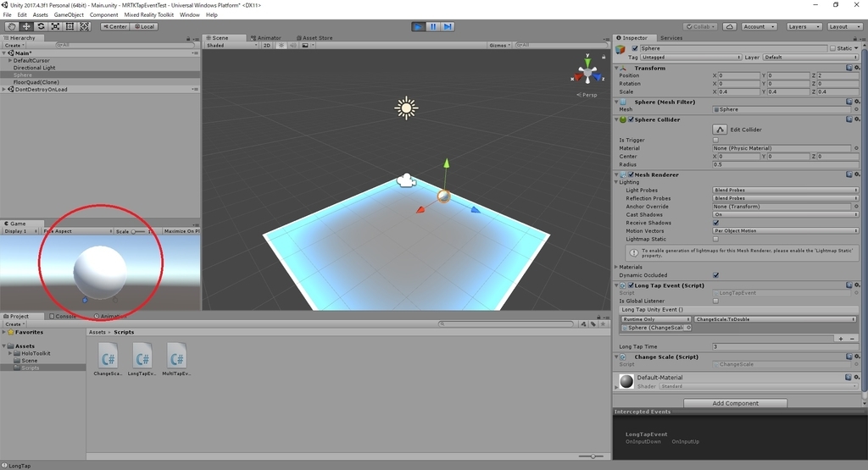This screenshot has width=868, height=470.
Task: Click the Maximize On Play button
Action: pos(181,231)
